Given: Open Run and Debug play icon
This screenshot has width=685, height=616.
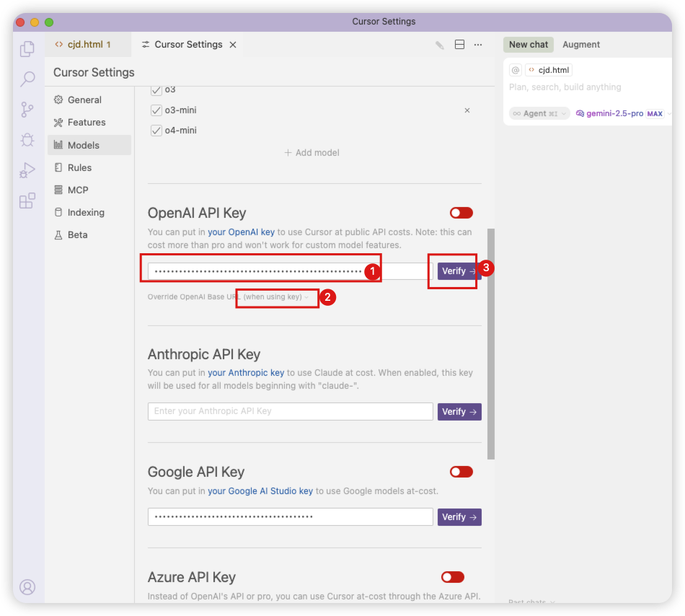Looking at the screenshot, I should pyautogui.click(x=27, y=170).
